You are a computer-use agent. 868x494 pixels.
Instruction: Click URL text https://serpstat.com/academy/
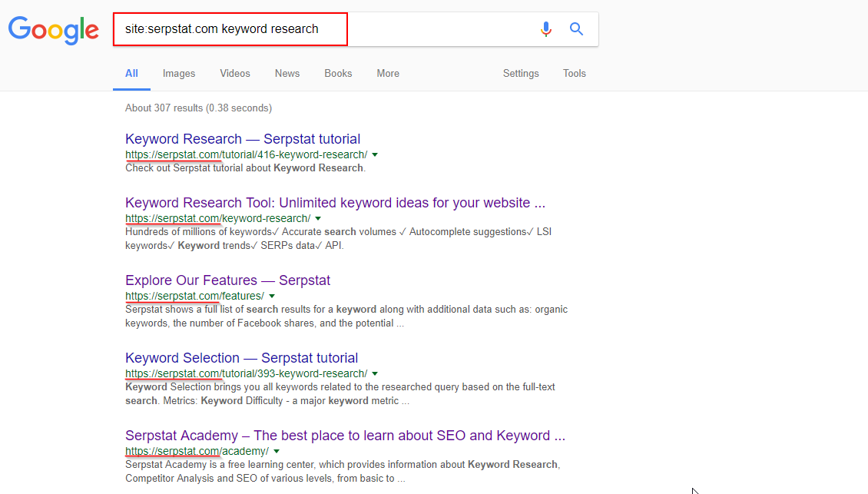pyautogui.click(x=197, y=451)
